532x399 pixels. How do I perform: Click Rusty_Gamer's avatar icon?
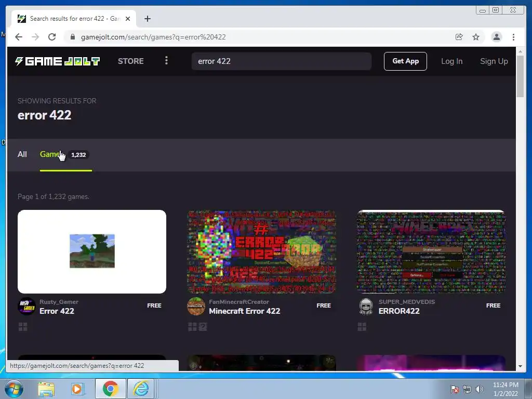[26, 307]
